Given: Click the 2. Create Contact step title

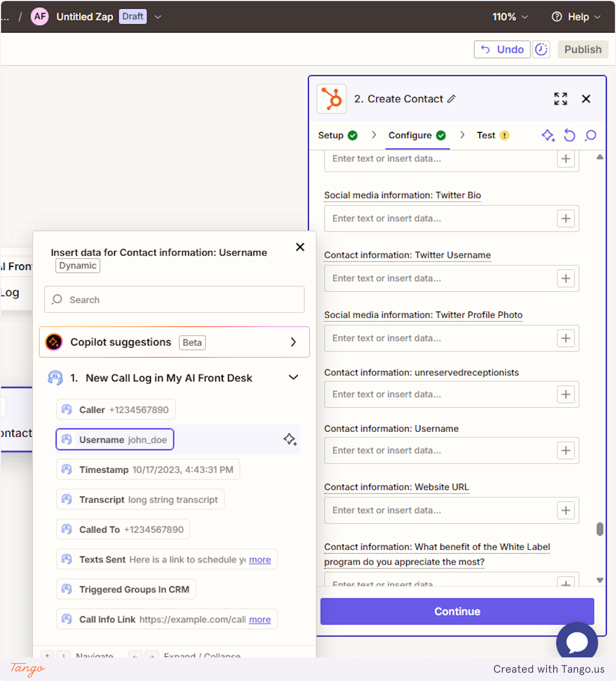Looking at the screenshot, I should click(x=398, y=99).
